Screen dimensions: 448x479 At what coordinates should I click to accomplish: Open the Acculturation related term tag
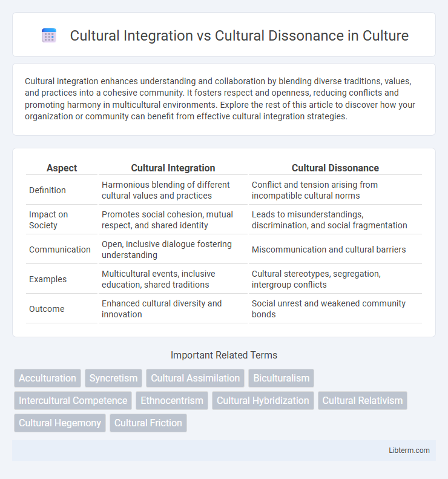(x=47, y=378)
